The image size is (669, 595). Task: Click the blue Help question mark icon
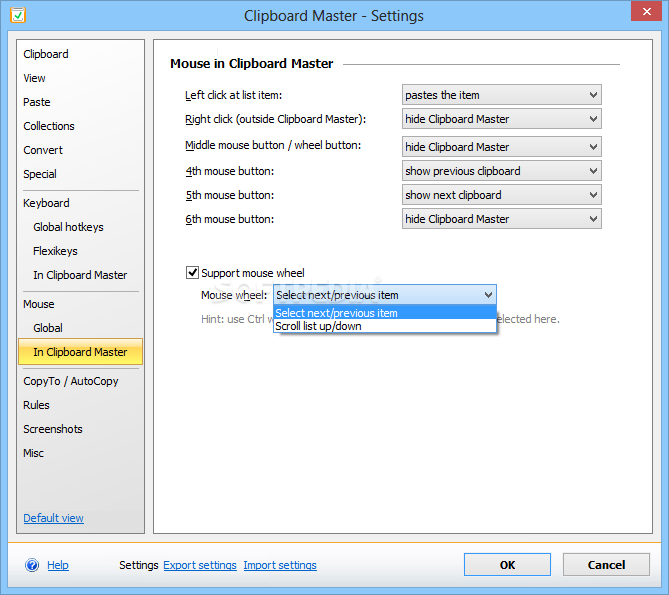(x=32, y=565)
